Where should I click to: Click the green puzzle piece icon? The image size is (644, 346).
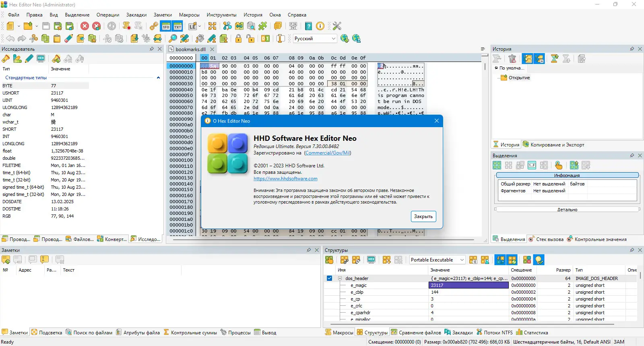263,26
